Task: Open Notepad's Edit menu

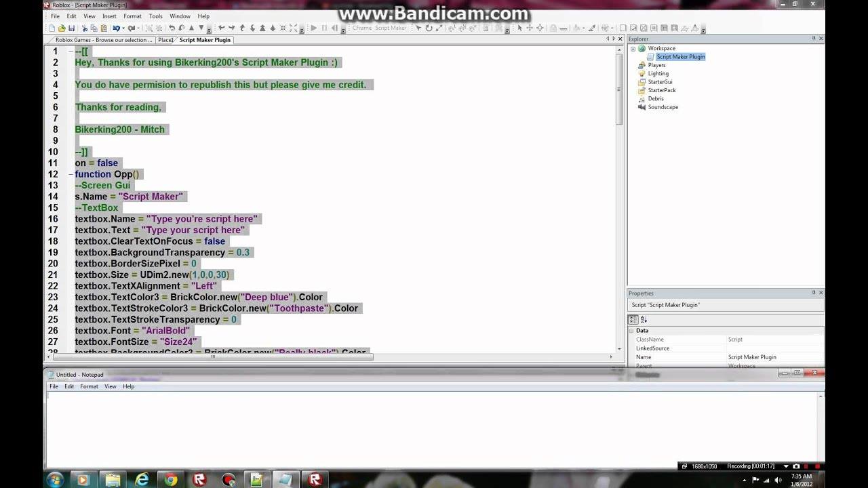Action: [69, 386]
